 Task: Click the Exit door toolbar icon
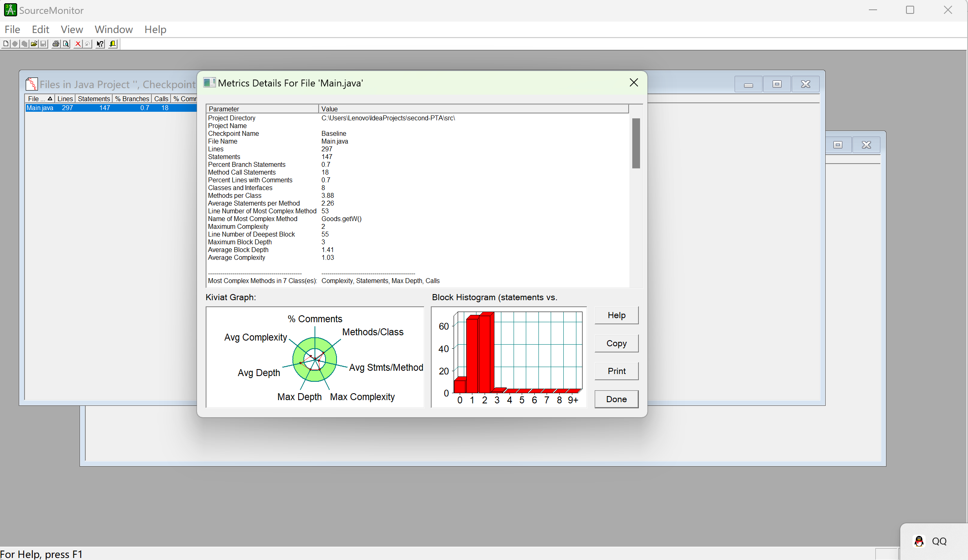click(113, 44)
